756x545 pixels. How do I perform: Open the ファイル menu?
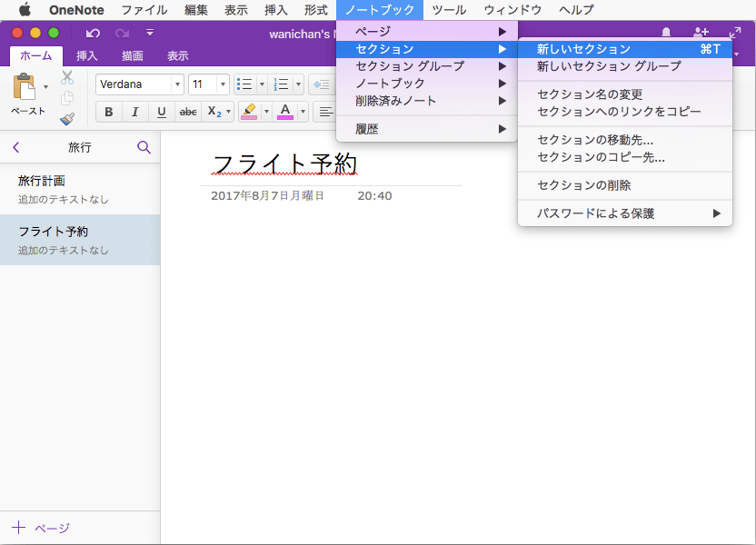144,10
